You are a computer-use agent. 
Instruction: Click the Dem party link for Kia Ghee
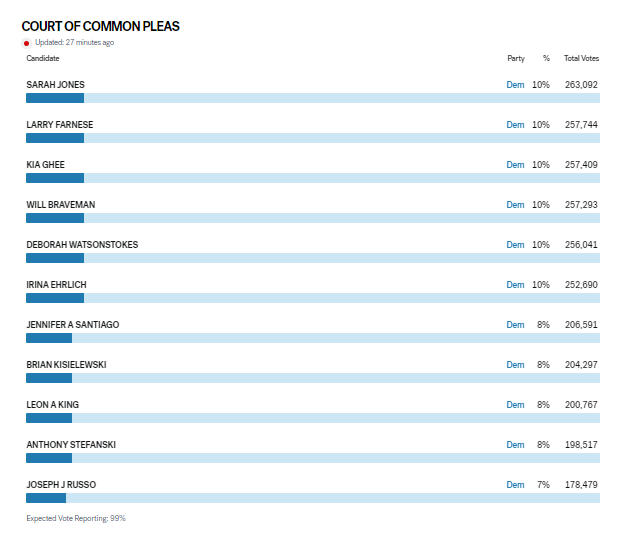click(515, 165)
